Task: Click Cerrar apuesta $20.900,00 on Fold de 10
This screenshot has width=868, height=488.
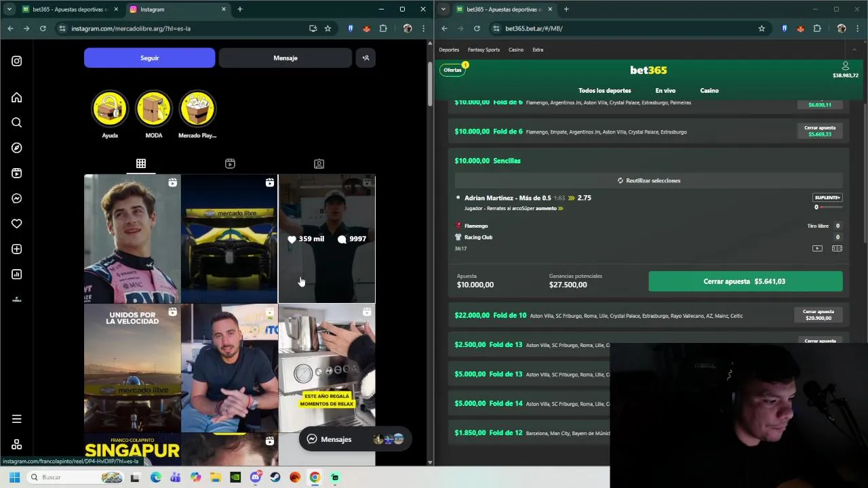Action: coord(818,314)
